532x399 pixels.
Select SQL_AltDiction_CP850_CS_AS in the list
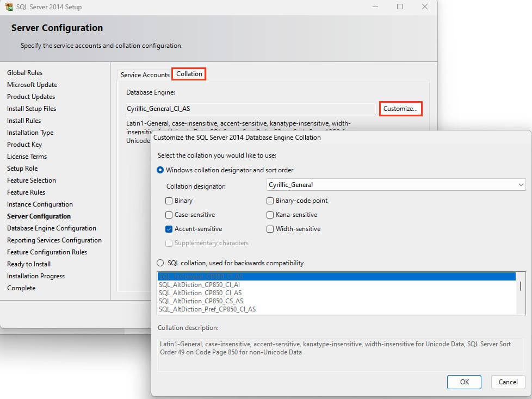pos(201,301)
